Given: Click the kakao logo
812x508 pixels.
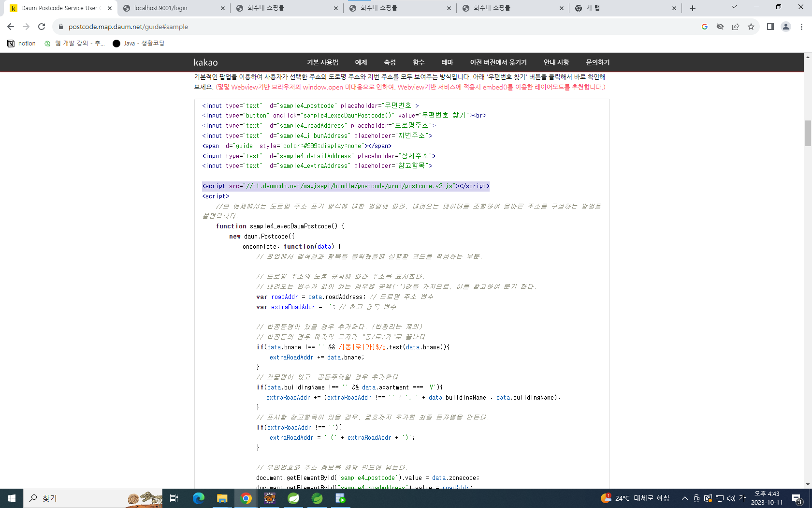Looking at the screenshot, I should [x=205, y=62].
